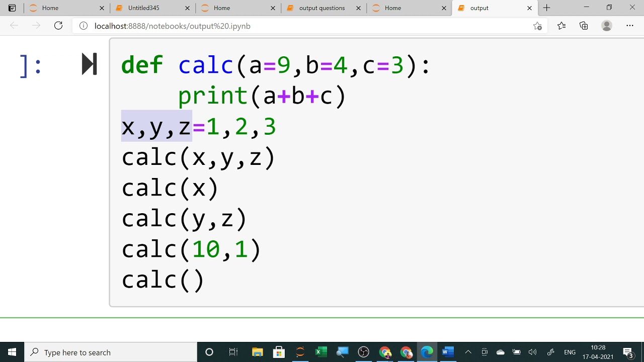Open the Windows Start menu

(x=12, y=352)
